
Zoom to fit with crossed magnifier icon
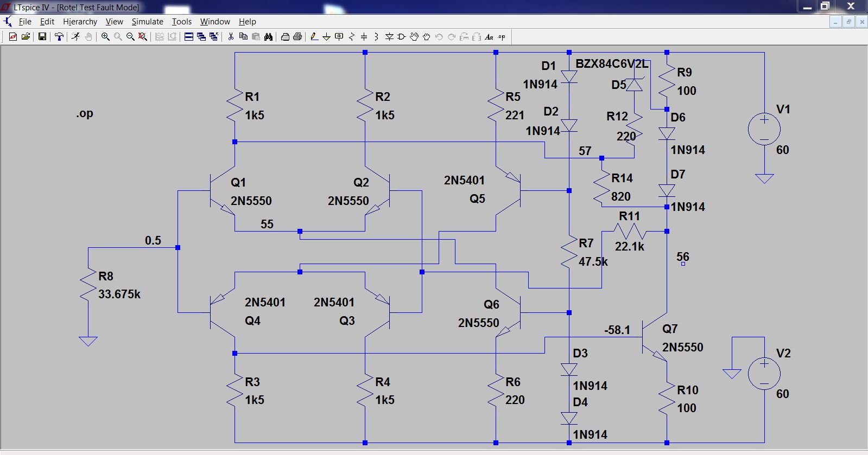143,37
